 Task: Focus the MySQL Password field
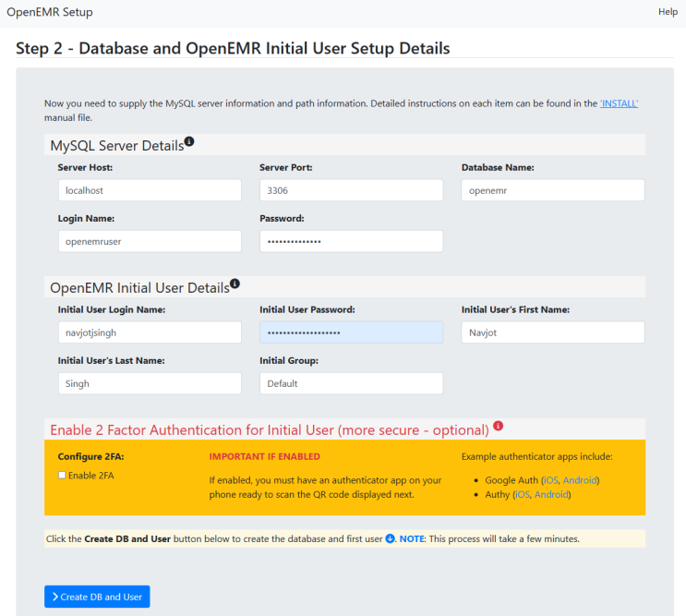click(x=352, y=241)
